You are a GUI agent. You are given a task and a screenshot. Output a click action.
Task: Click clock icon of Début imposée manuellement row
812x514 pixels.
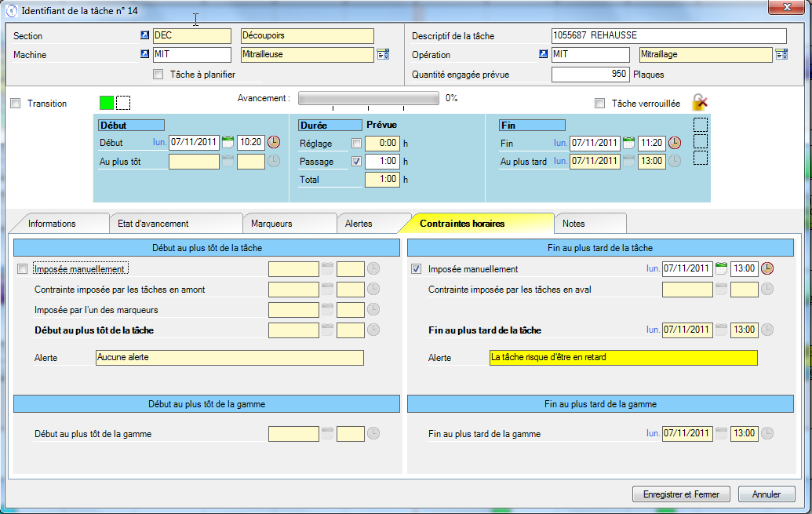point(373,268)
